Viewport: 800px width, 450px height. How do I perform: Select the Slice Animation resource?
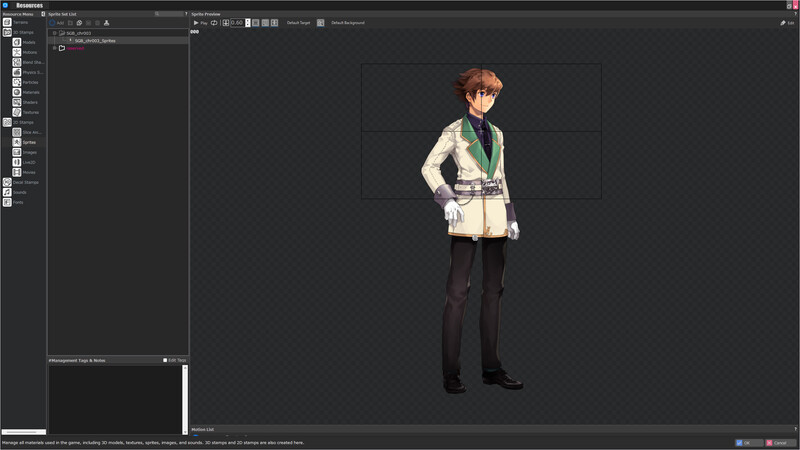pyautogui.click(x=27, y=132)
